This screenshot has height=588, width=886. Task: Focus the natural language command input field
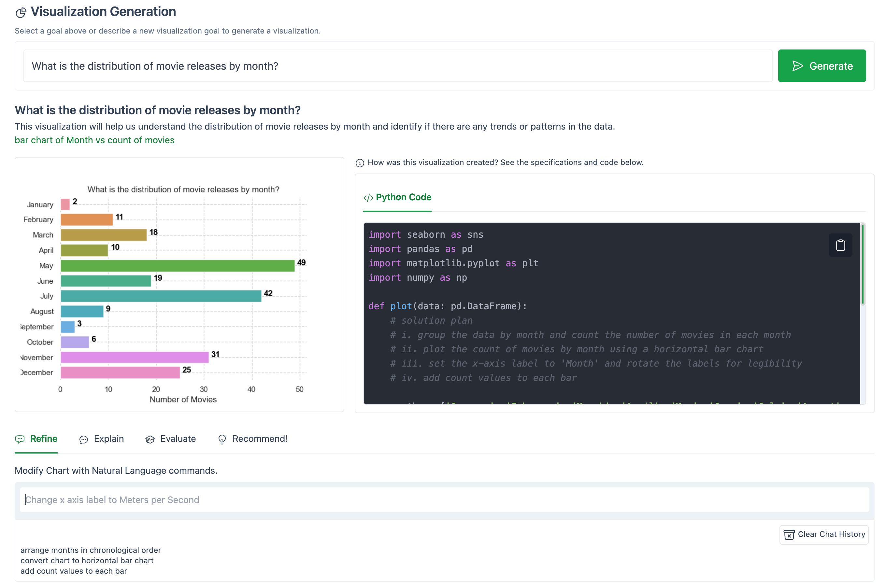point(444,500)
